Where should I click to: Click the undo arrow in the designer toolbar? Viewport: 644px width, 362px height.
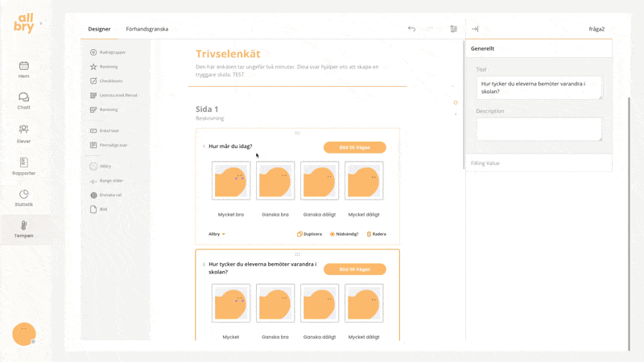pos(411,29)
